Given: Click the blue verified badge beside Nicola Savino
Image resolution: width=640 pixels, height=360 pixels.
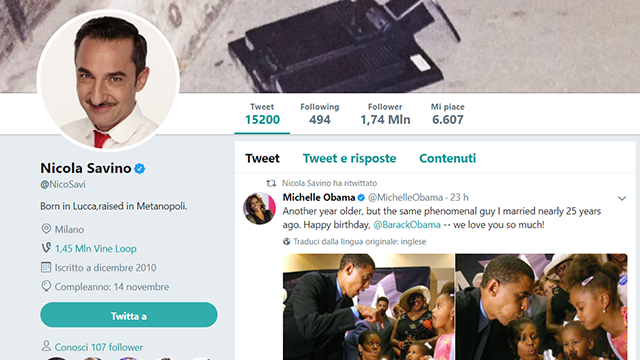Looking at the screenshot, I should [140, 168].
